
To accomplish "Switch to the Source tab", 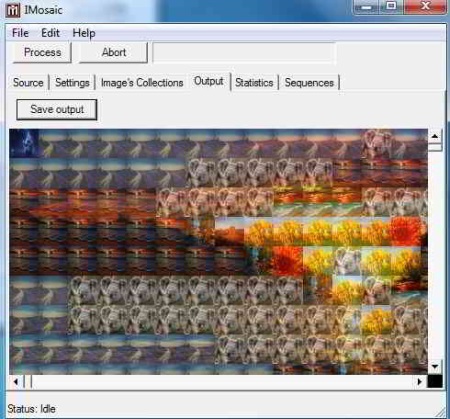I will coord(28,82).
